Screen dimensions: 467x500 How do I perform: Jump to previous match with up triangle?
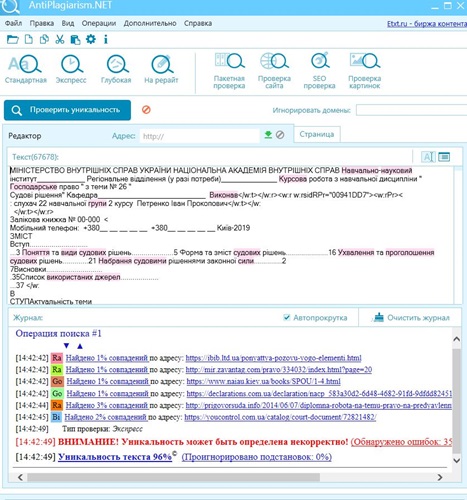click(80, 346)
